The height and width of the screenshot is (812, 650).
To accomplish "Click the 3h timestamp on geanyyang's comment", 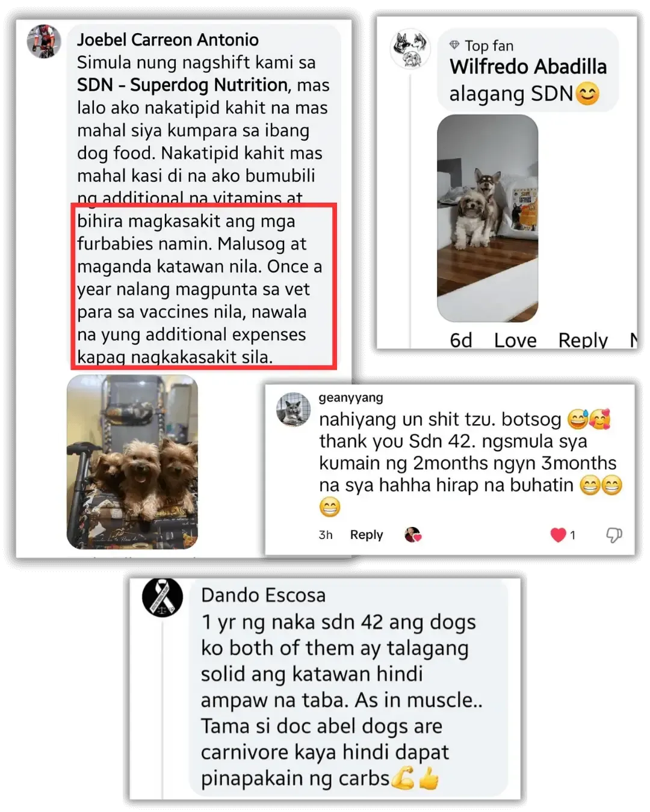I will coord(326,535).
